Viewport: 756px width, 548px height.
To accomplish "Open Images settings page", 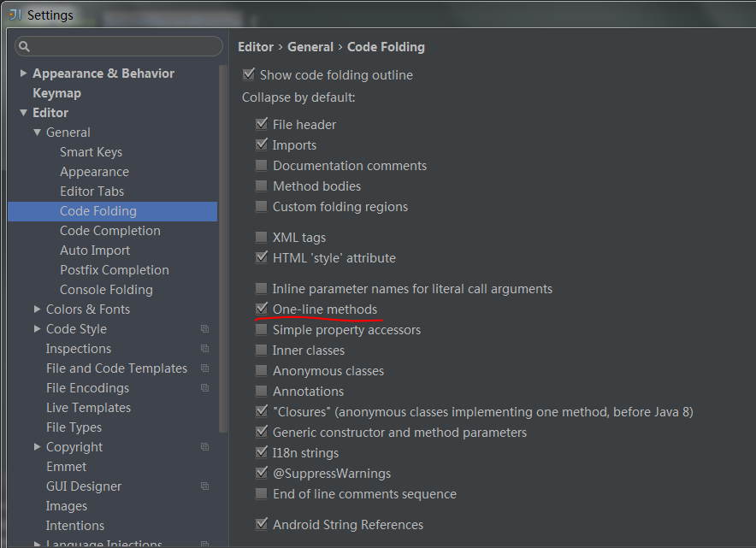I will tap(67, 506).
